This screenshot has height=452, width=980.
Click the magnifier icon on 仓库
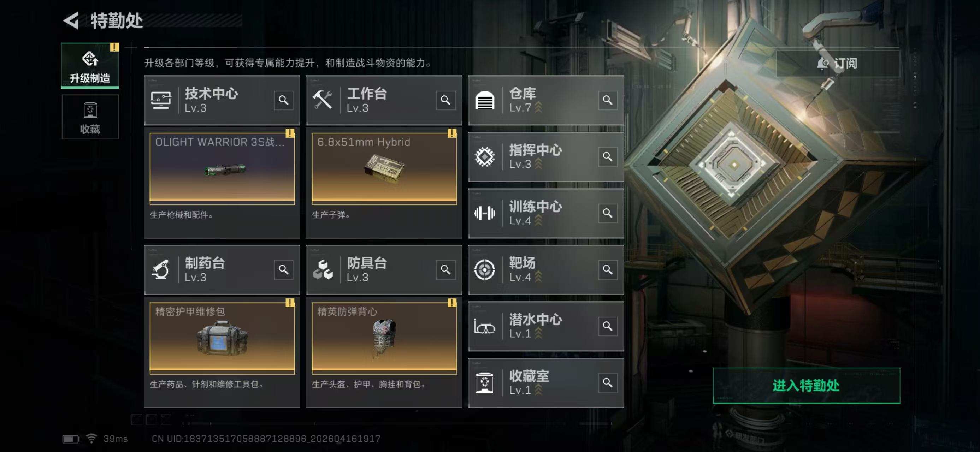click(608, 100)
